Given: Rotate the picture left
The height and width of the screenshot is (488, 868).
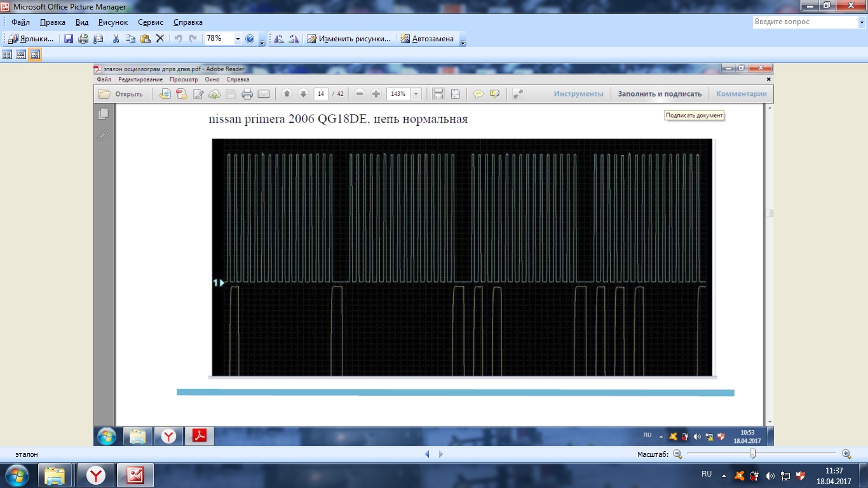Looking at the screenshot, I should click(279, 39).
